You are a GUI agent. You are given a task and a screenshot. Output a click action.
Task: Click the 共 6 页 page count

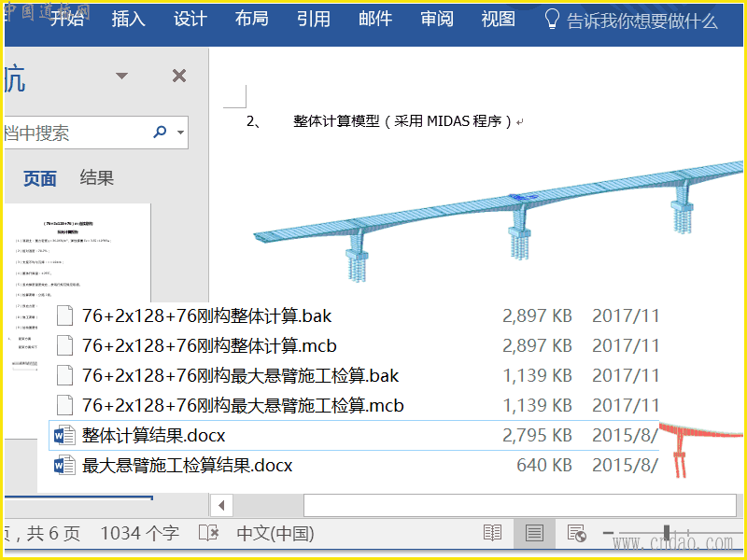pyautogui.click(x=53, y=533)
